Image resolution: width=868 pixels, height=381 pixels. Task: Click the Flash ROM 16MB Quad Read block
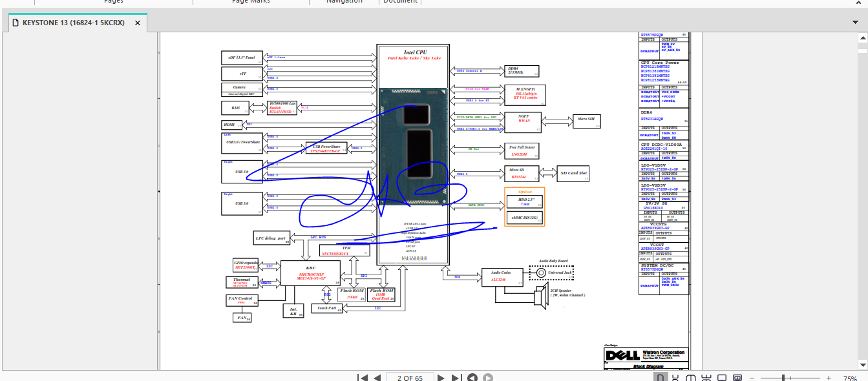coord(382,294)
